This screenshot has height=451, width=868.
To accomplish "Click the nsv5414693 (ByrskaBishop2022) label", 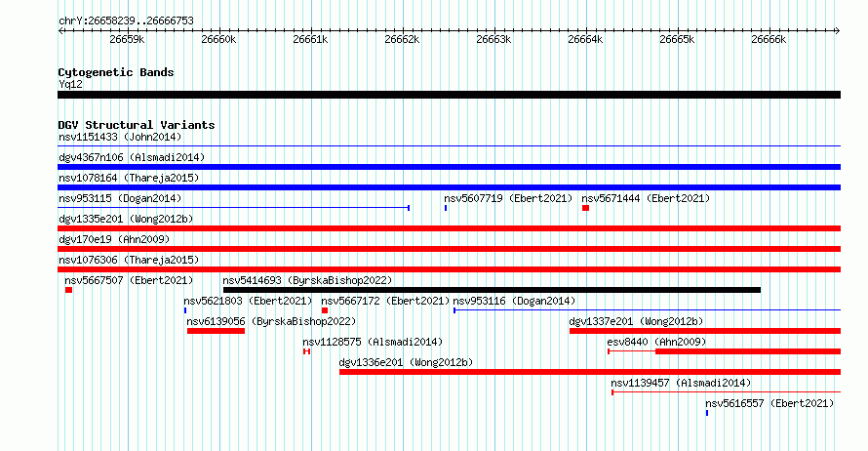I will point(307,280).
